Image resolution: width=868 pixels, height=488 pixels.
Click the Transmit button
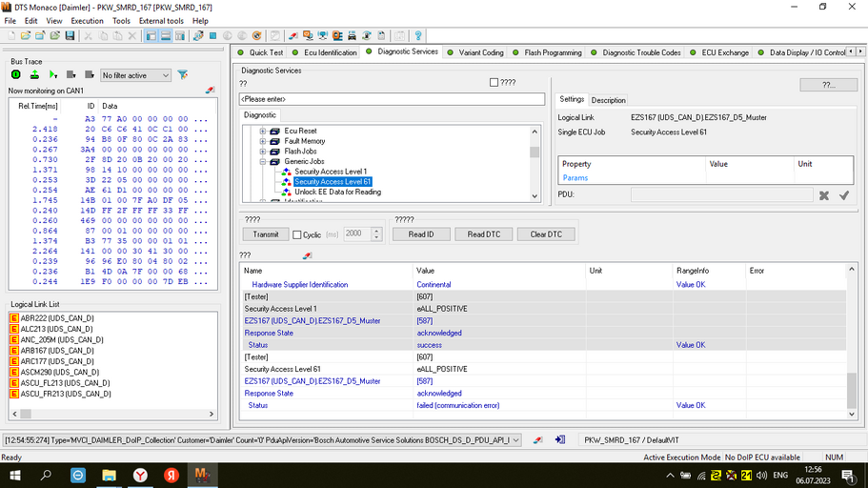[x=266, y=234]
